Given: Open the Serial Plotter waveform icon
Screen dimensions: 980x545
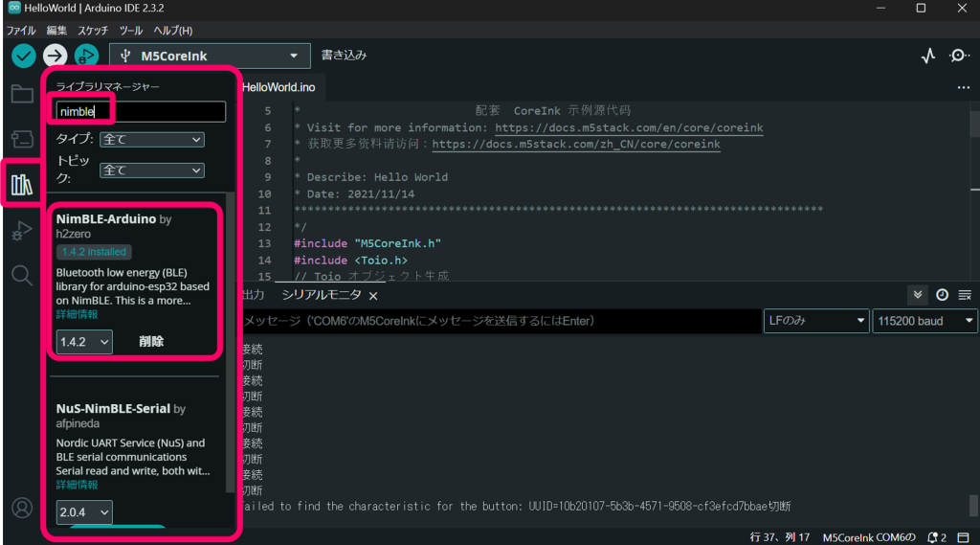Looking at the screenshot, I should pyautogui.click(x=928, y=56).
